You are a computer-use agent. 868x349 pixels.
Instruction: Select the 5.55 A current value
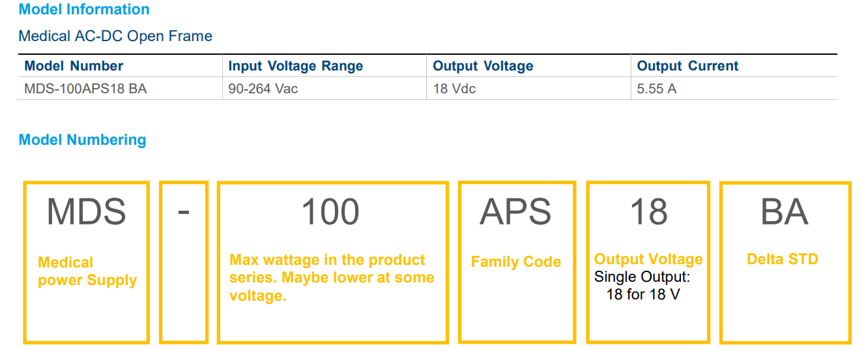[657, 89]
